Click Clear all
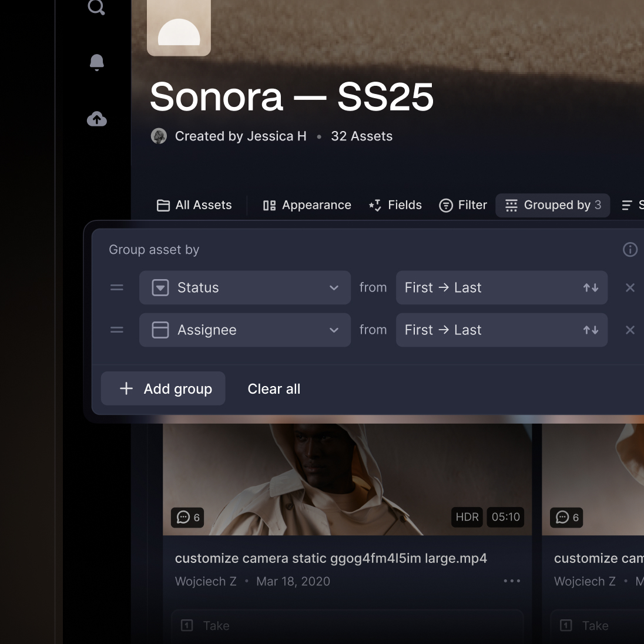The width and height of the screenshot is (644, 644). click(x=274, y=388)
